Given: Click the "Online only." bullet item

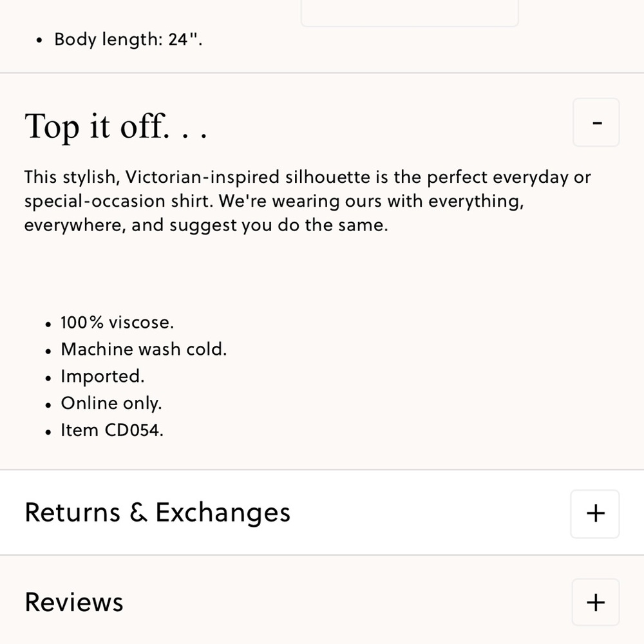Looking at the screenshot, I should [x=111, y=403].
